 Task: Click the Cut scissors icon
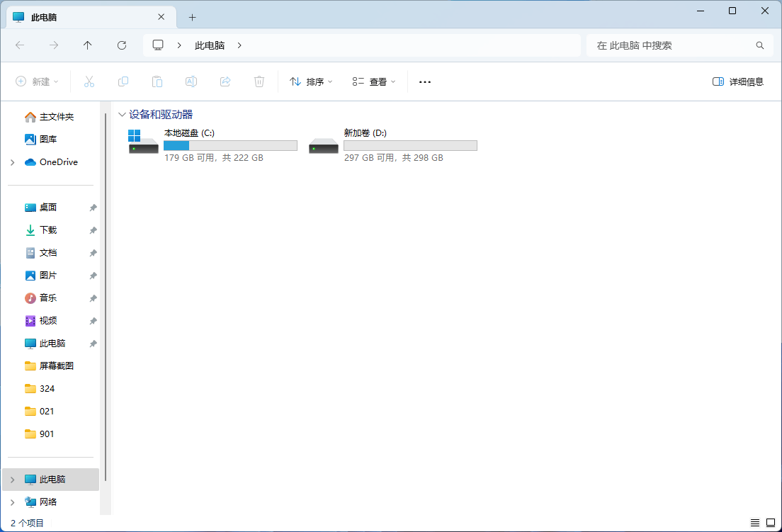[x=89, y=81]
